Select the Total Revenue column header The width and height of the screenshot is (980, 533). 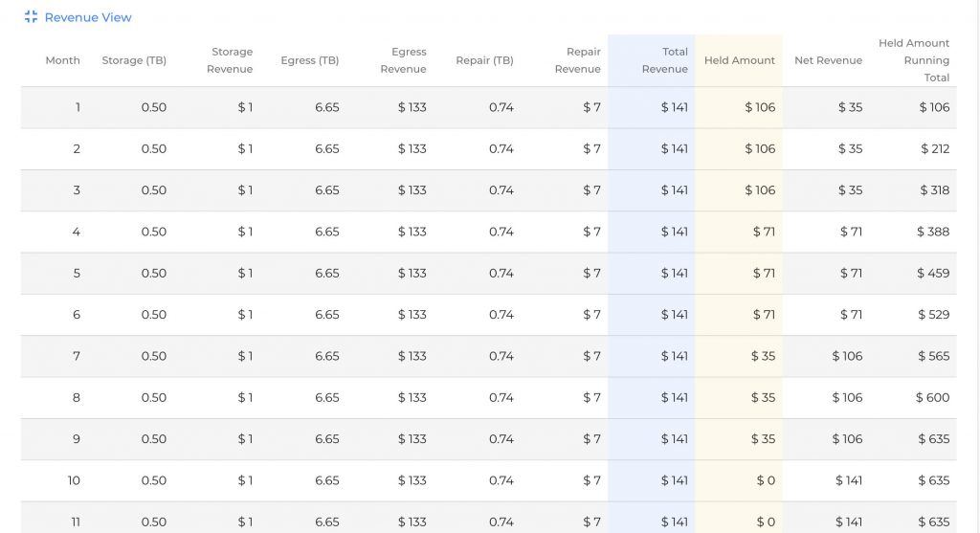[x=665, y=60]
